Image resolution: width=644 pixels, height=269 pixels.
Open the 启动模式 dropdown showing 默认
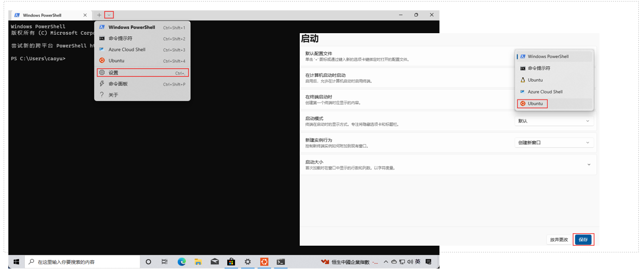click(554, 121)
